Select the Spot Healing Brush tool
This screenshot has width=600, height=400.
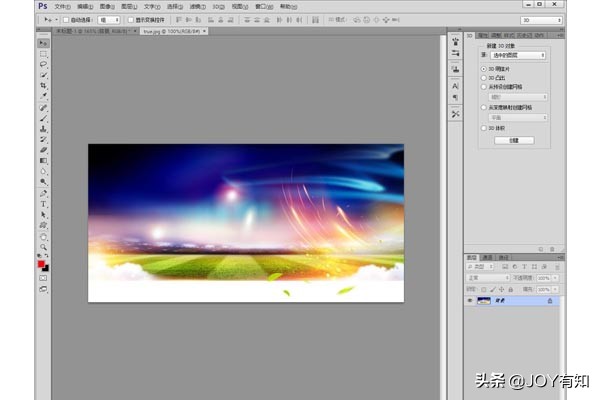43,108
